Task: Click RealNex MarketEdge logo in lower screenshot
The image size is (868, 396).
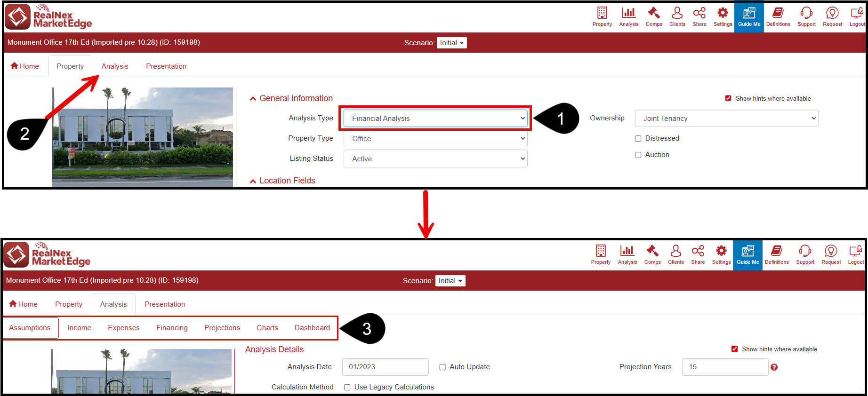Action: 47,255
